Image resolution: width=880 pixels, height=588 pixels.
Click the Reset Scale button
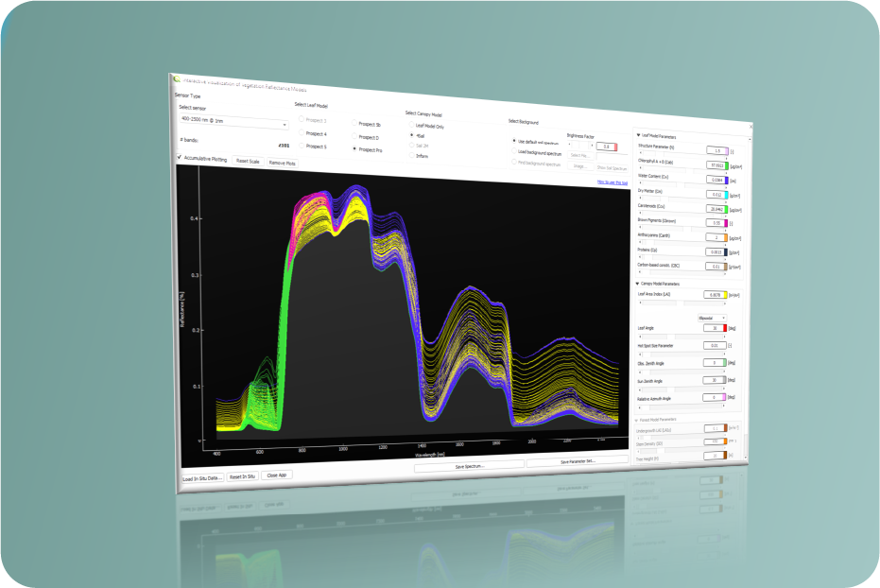(x=248, y=161)
